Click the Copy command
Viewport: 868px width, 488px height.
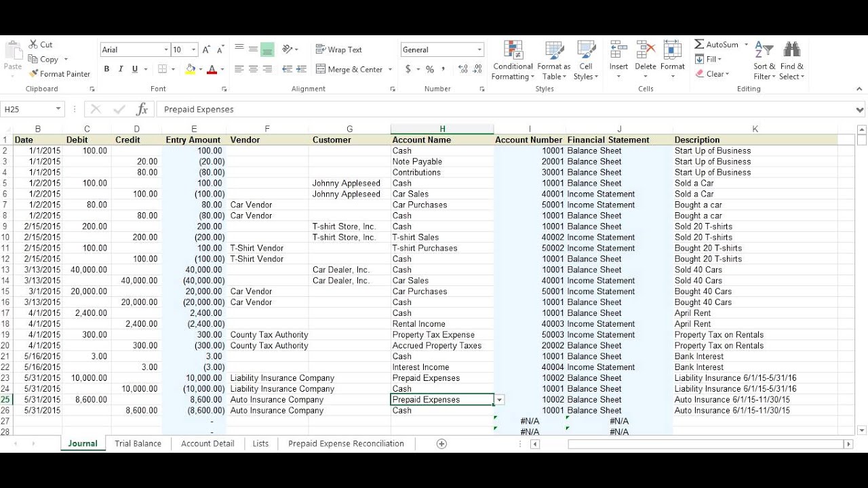[x=43, y=59]
